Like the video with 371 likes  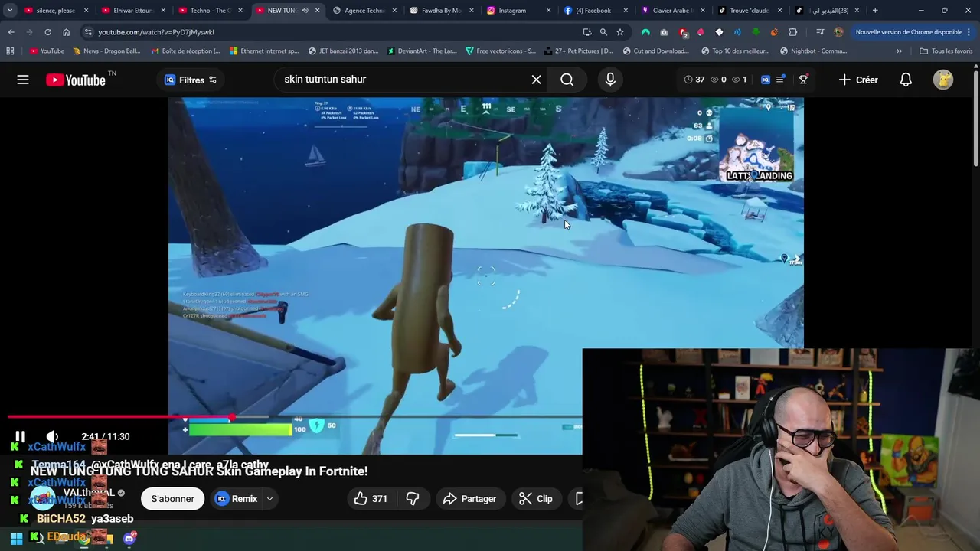tap(371, 499)
